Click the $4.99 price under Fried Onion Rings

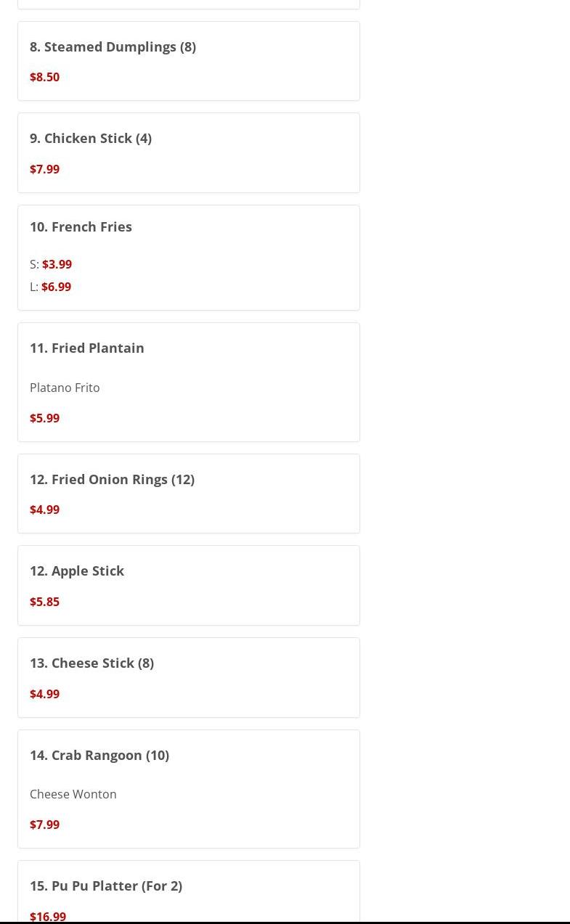(x=44, y=510)
